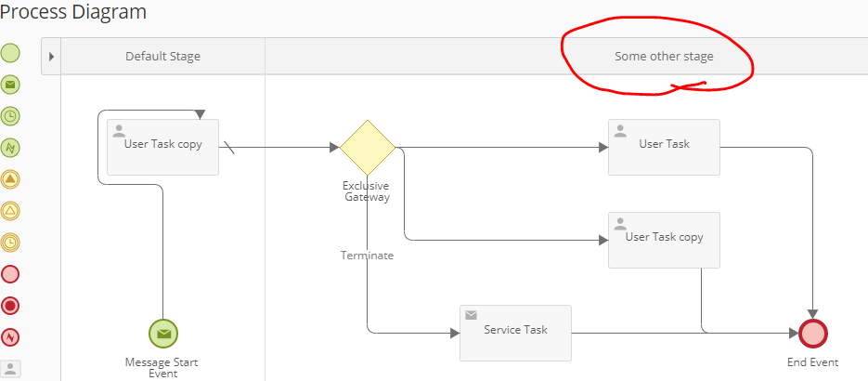Click the Exclusive Gateway diamond
The height and width of the screenshot is (381, 868).
tap(368, 147)
